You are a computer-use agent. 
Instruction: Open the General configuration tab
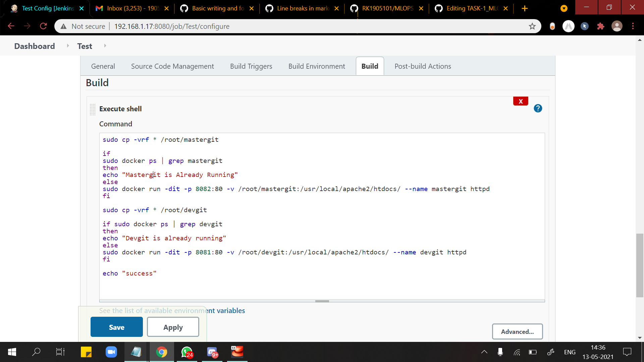[x=103, y=66]
